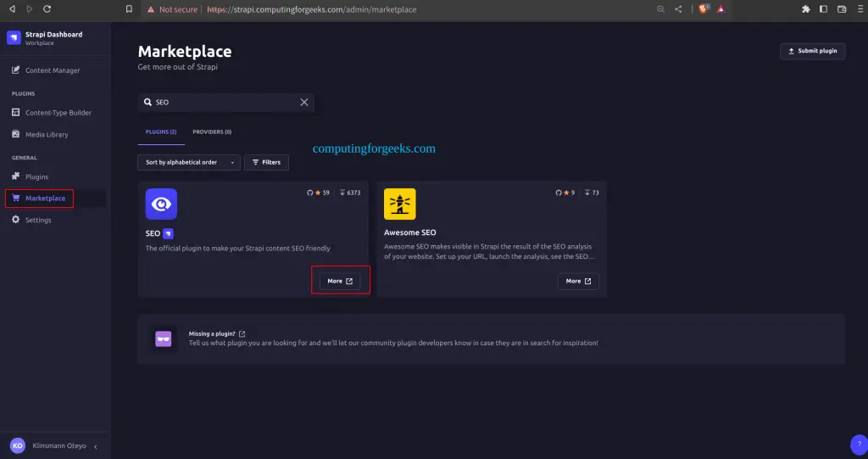The width and height of the screenshot is (868, 459).
Task: Open Brave Shields lion icon
Action: (x=703, y=8)
